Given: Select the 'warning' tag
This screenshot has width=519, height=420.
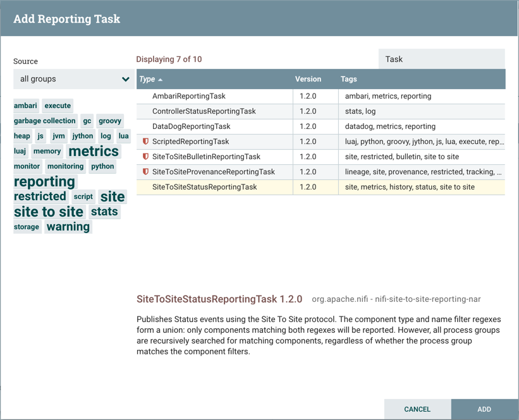Looking at the screenshot, I should tap(68, 226).
